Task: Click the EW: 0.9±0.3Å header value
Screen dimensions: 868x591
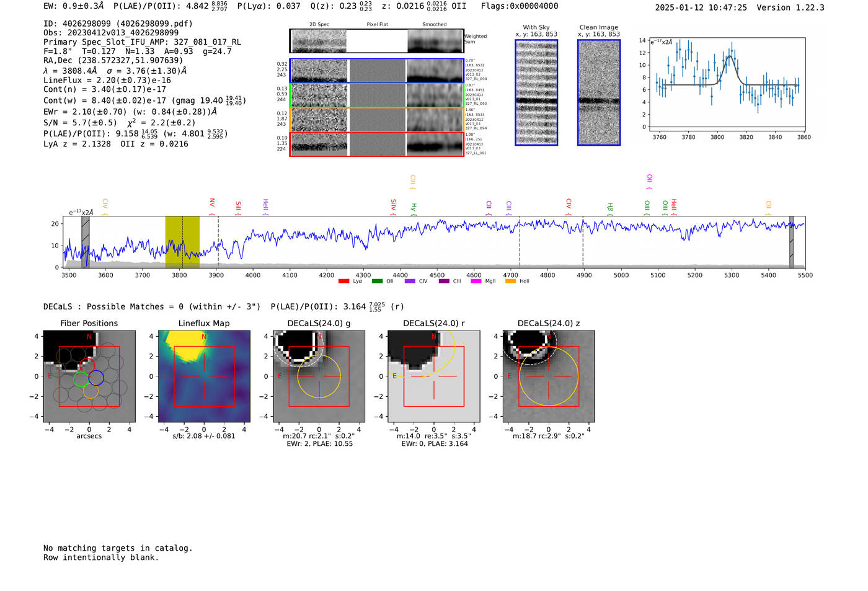Action: [74, 6]
